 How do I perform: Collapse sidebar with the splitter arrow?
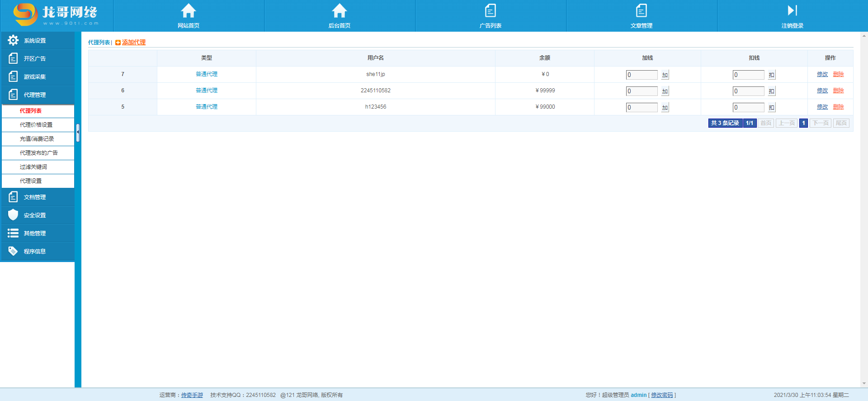tap(78, 133)
